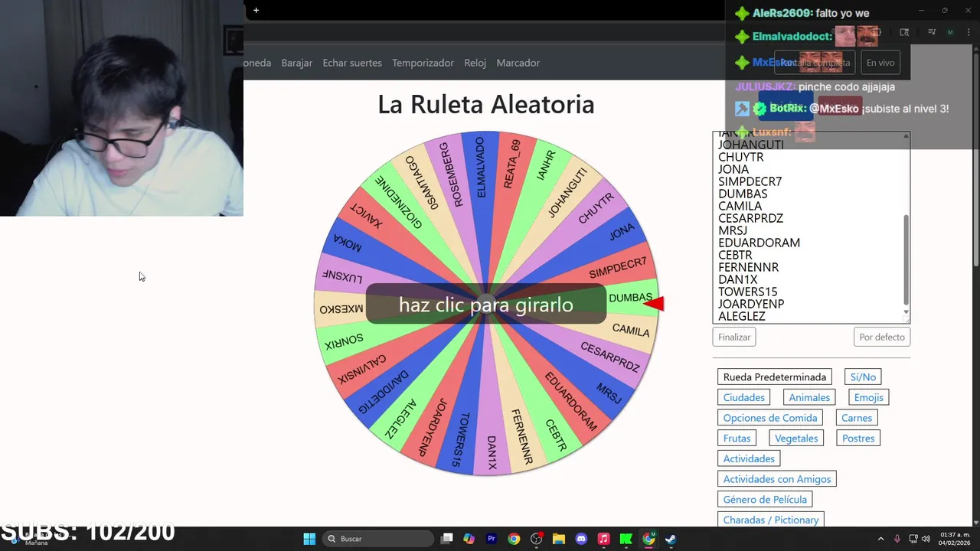Image resolution: width=980 pixels, height=551 pixels.
Task: Load the Animales preset
Action: (x=809, y=397)
